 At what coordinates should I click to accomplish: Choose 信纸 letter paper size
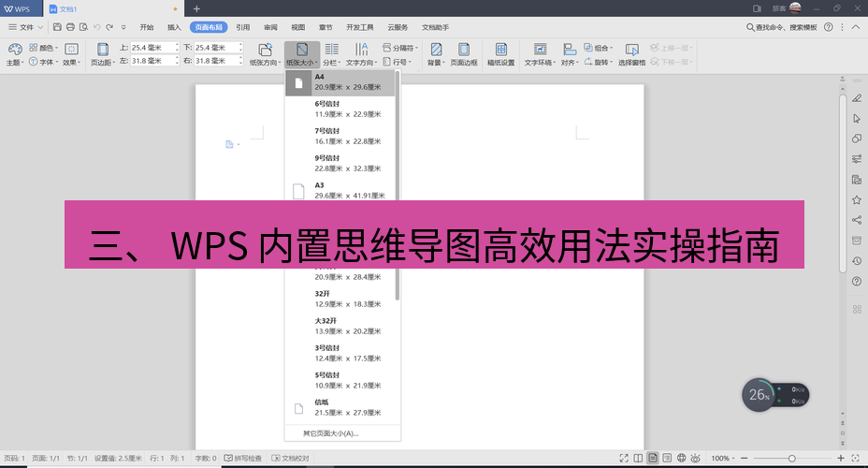pyautogui.click(x=340, y=408)
